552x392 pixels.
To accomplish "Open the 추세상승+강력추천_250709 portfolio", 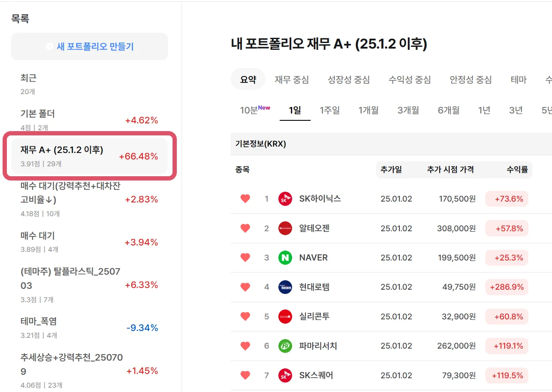I will (x=89, y=371).
